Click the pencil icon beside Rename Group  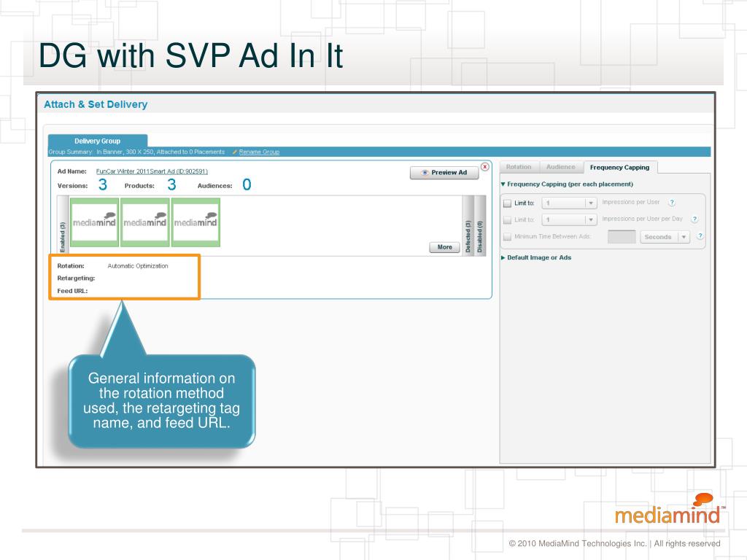(234, 152)
